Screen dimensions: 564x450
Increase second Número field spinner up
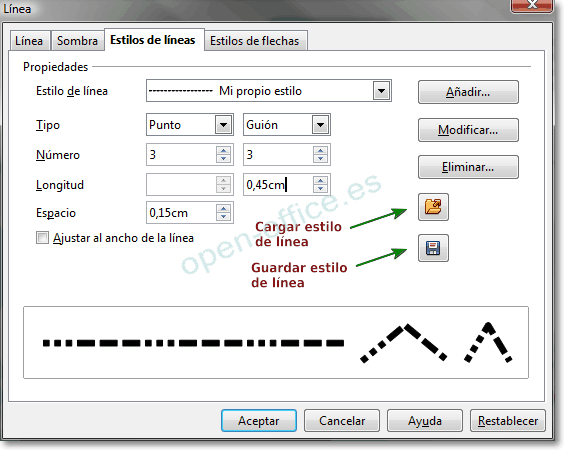pyautogui.click(x=320, y=150)
